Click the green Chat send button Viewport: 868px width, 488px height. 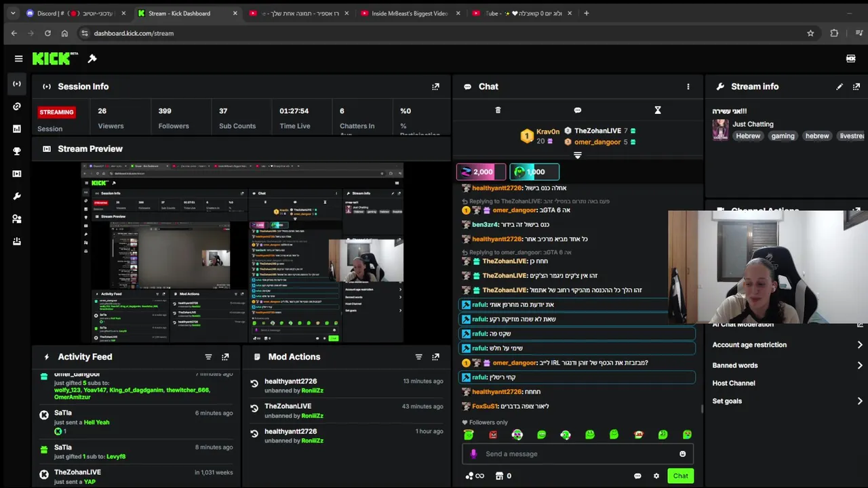[x=680, y=476]
